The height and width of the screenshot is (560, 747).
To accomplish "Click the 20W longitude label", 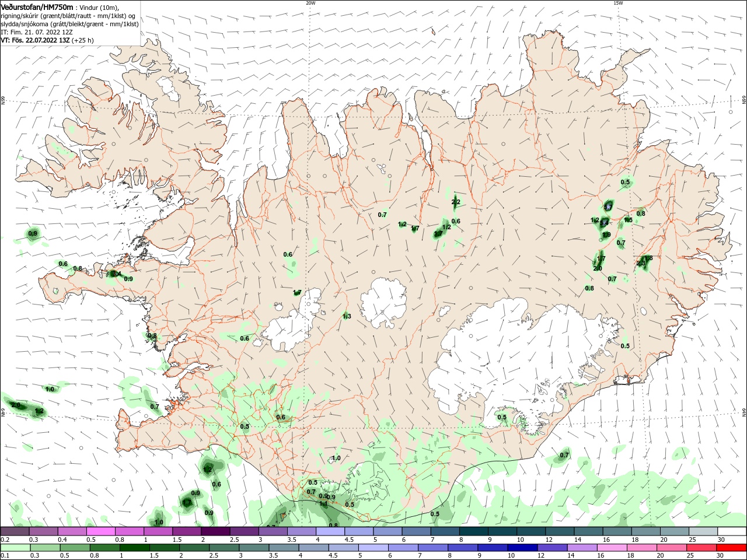I will coord(310,3).
